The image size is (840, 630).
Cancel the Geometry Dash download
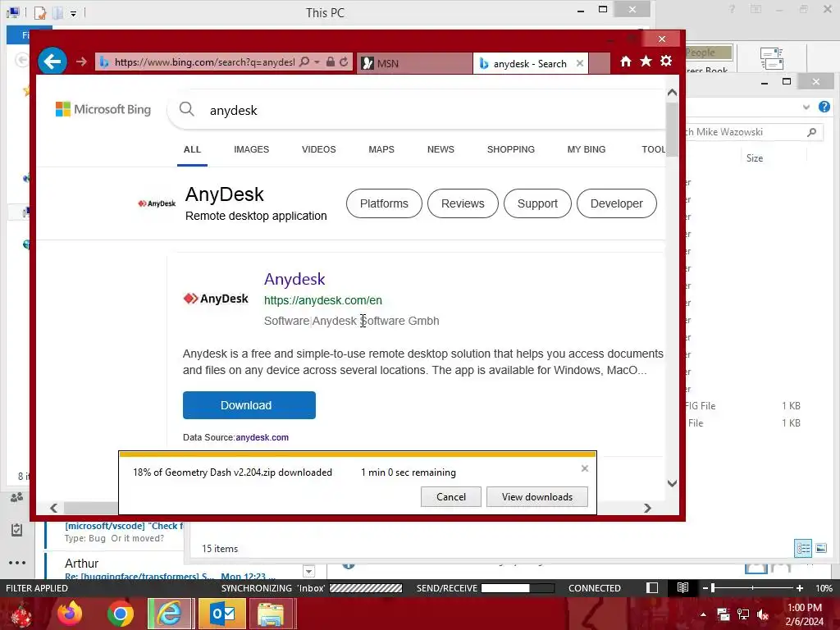[450, 496]
